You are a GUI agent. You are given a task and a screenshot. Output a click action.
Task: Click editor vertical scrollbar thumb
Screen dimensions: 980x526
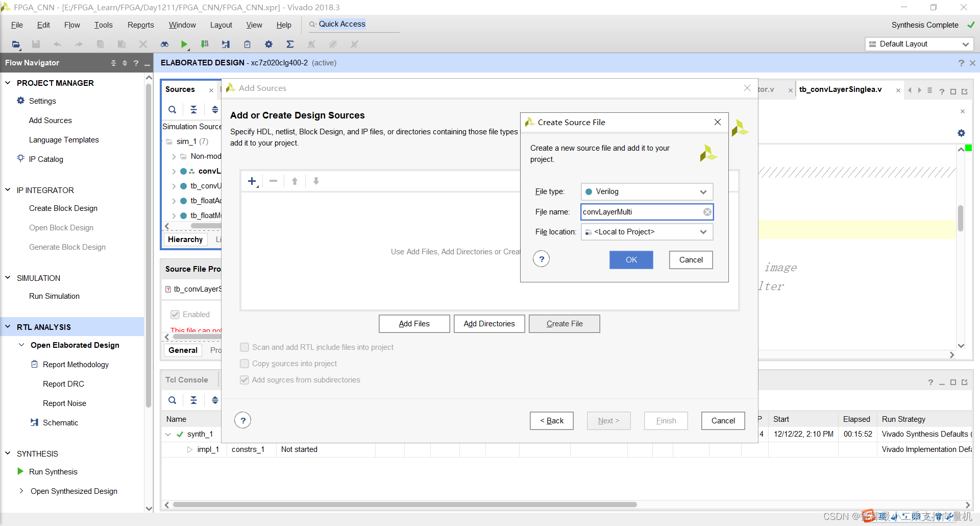(961, 218)
